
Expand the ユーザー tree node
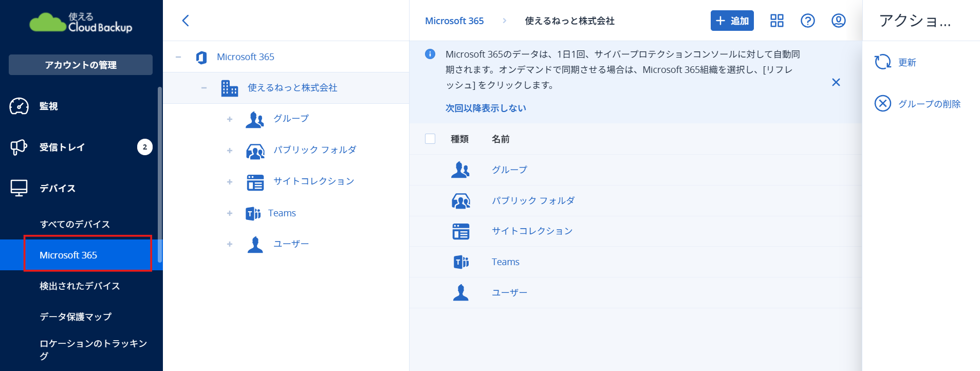[x=230, y=245]
